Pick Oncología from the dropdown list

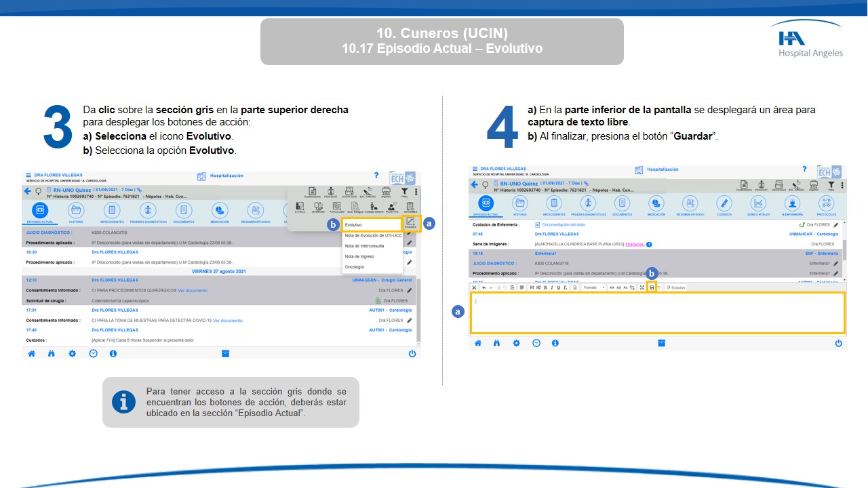point(355,267)
